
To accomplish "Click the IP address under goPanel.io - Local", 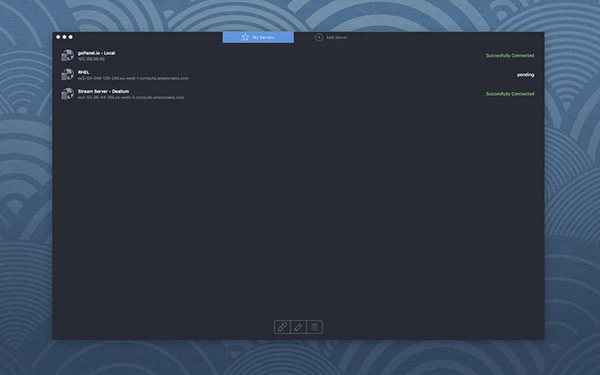I will click(x=91, y=59).
